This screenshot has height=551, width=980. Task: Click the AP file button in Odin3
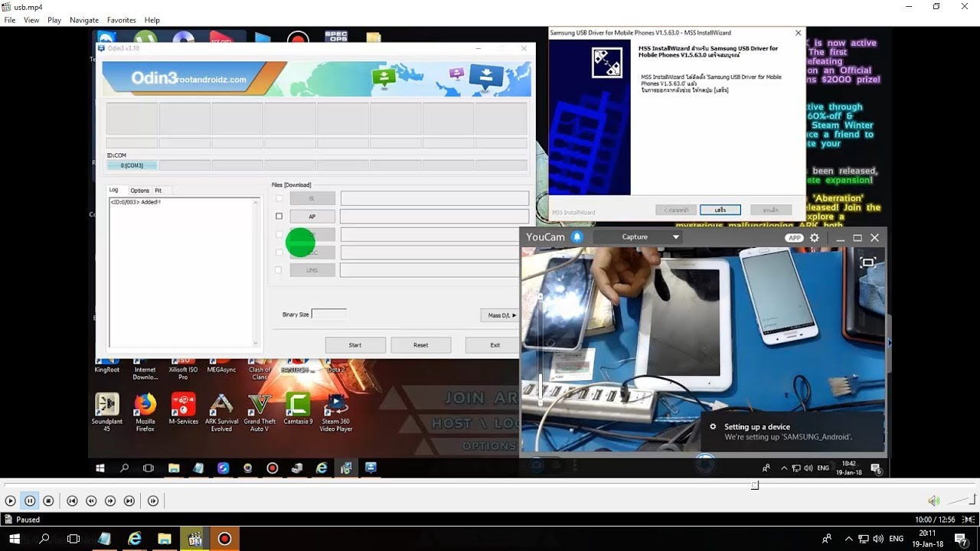(312, 217)
